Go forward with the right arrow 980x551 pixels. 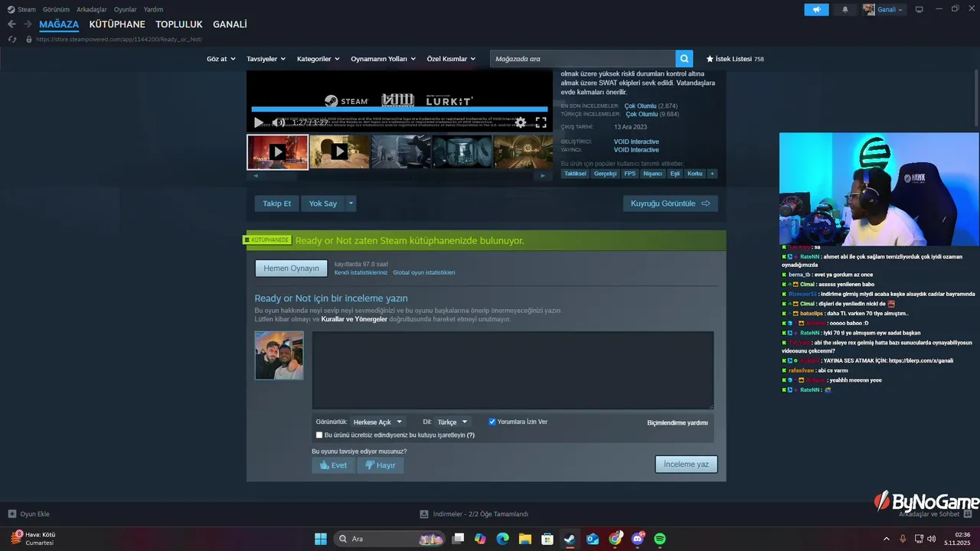[28, 24]
